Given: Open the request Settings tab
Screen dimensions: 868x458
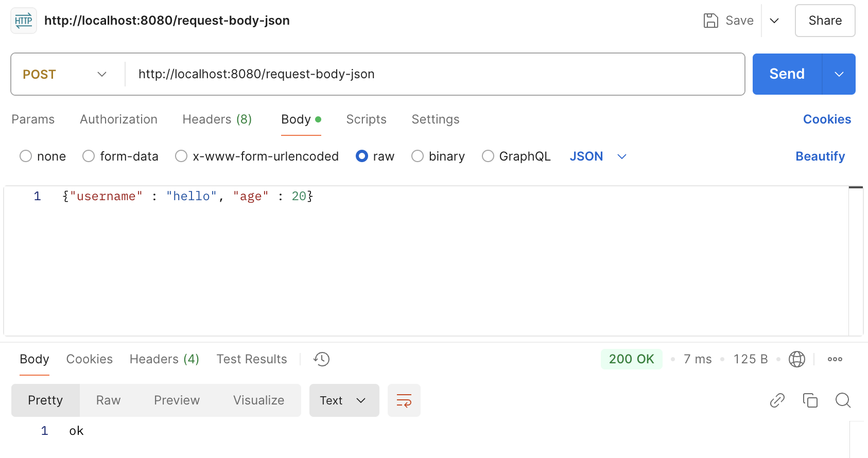Looking at the screenshot, I should (x=436, y=119).
